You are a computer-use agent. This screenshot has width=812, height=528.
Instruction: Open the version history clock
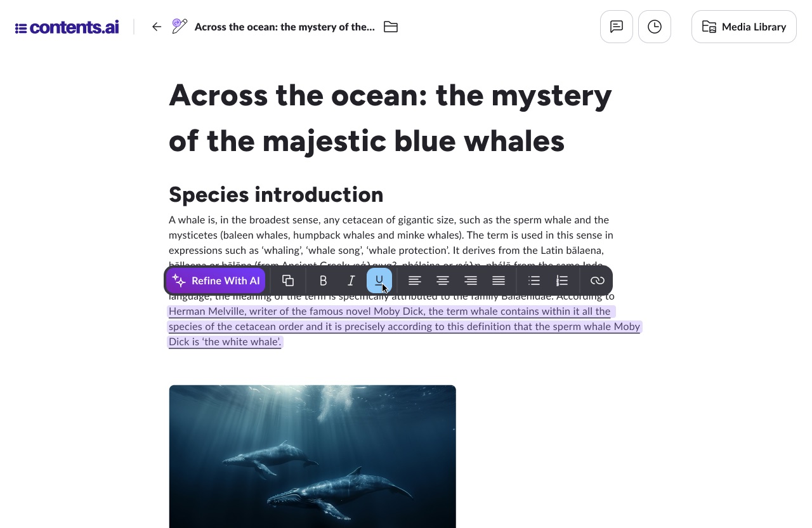click(x=655, y=27)
